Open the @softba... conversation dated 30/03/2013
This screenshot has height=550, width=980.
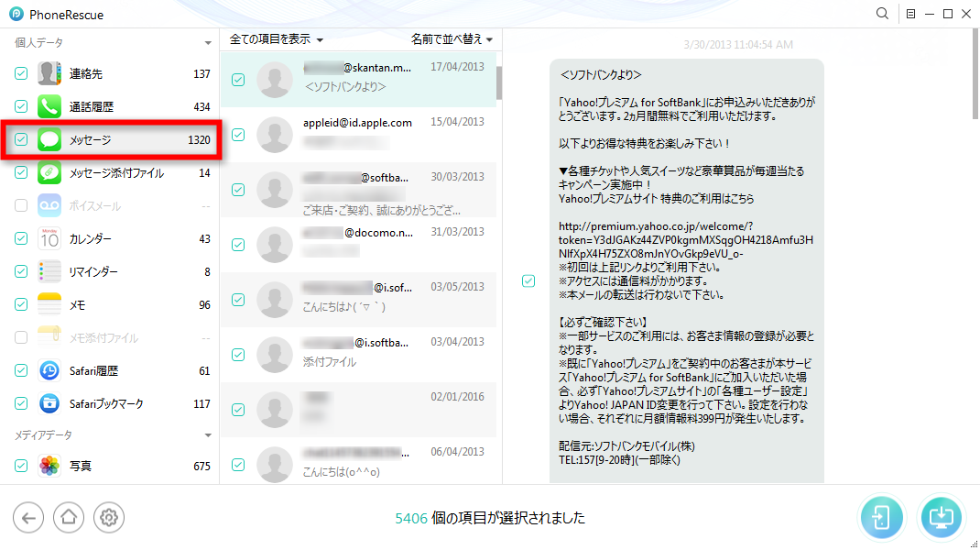pos(358,190)
